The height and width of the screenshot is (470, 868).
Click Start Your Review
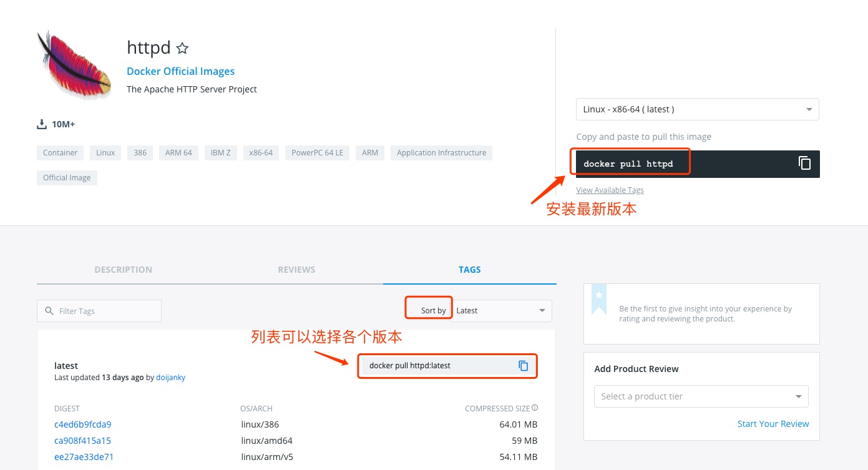(773, 423)
